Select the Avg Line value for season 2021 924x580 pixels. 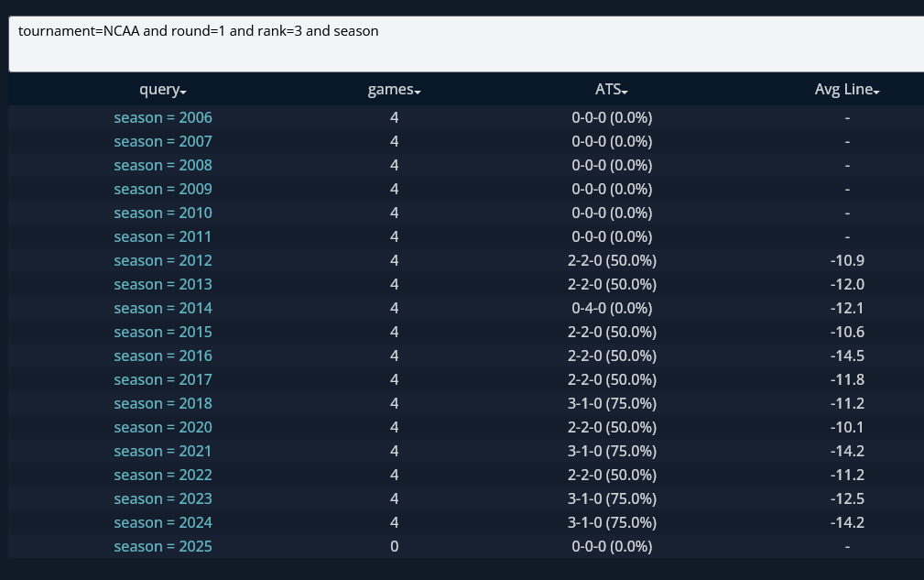click(847, 452)
